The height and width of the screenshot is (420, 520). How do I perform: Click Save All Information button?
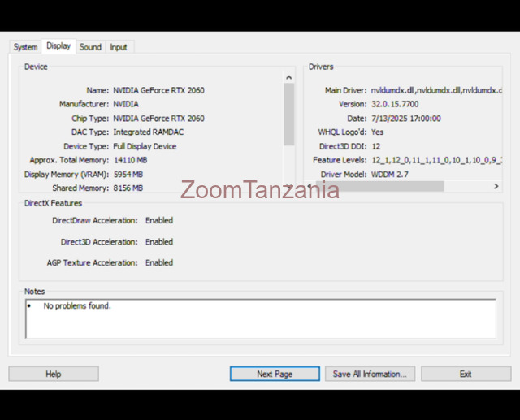tap(370, 374)
